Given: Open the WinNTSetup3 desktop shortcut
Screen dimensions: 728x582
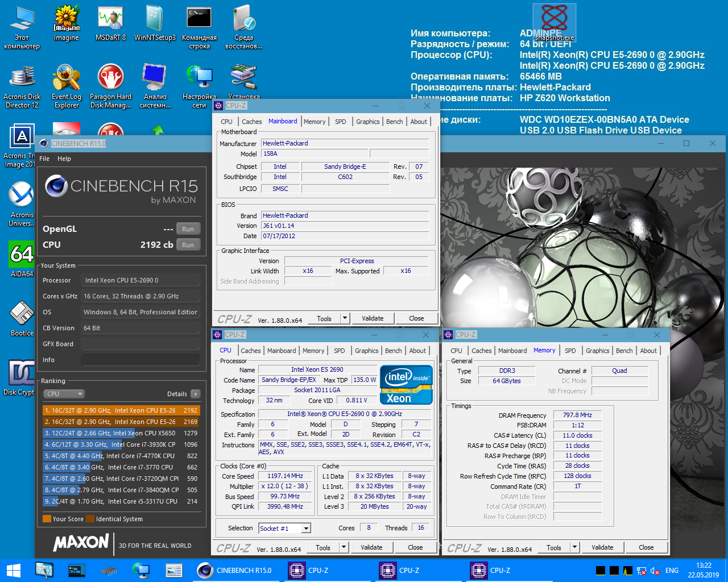Looking at the screenshot, I should tap(155, 24).
